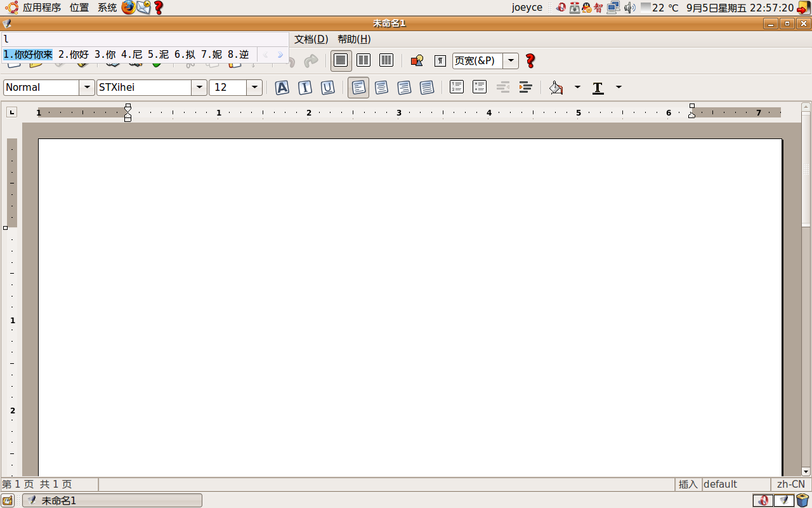The image size is (812, 508).
Task: Click the network connection tray icon
Action: pyautogui.click(x=613, y=8)
